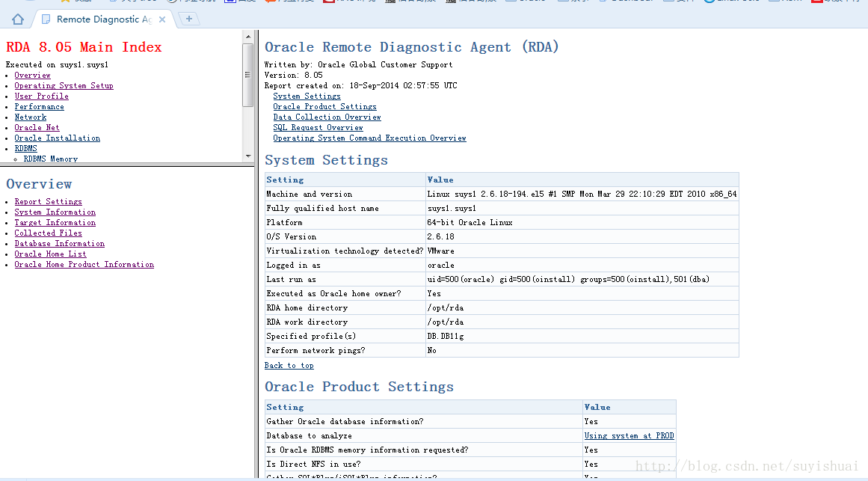Open the Oracle Net link
Viewport: 868px width, 481px height.
(37, 128)
